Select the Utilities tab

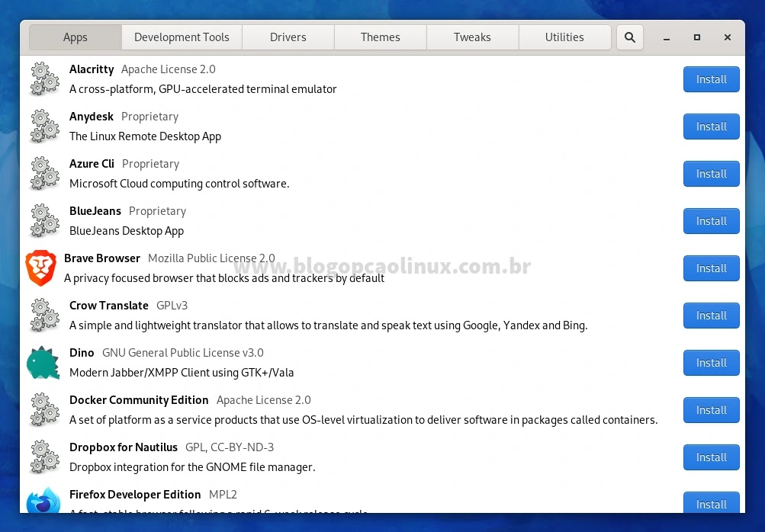coord(564,37)
